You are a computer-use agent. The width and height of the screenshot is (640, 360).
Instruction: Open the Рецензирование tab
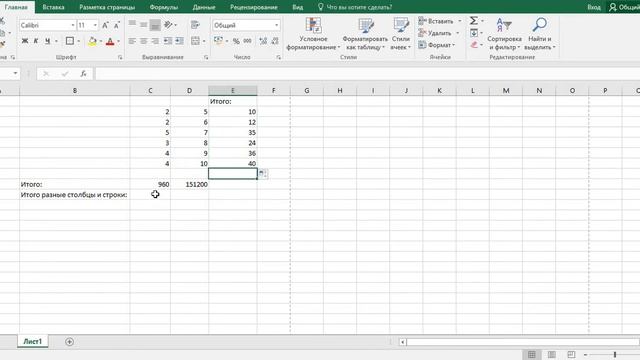[253, 7]
